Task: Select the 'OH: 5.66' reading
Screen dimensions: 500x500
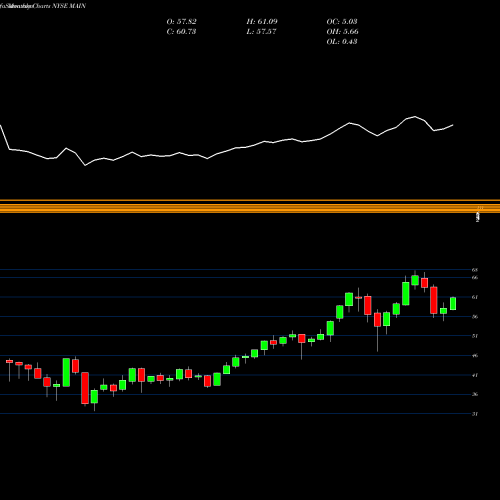Action: click(342, 32)
